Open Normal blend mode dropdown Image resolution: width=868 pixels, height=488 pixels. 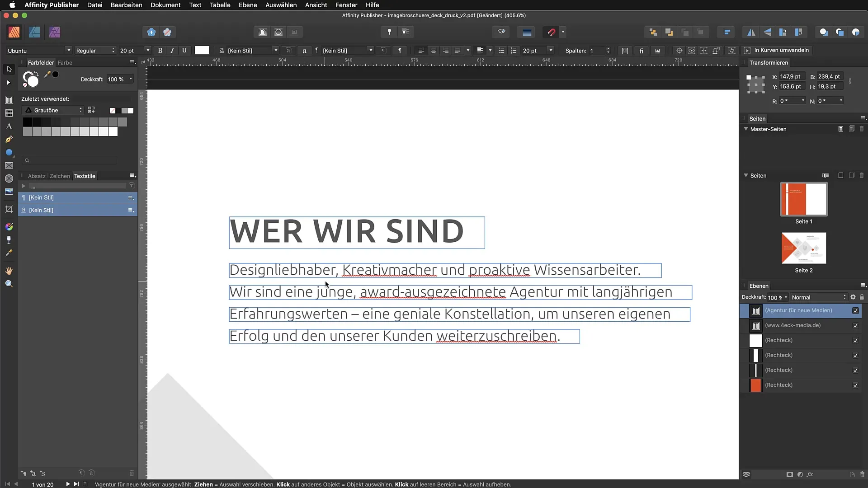click(819, 297)
